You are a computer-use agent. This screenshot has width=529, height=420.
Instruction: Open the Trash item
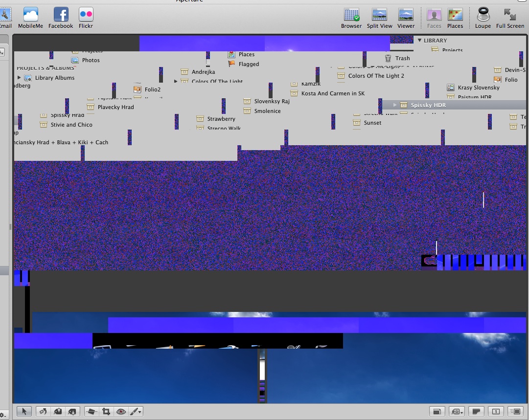(x=397, y=58)
